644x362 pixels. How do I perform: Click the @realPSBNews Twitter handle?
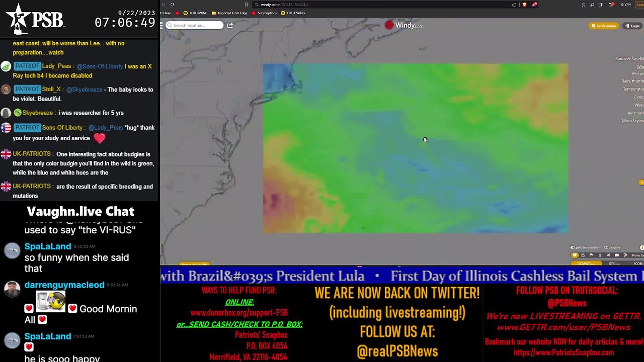click(397, 351)
